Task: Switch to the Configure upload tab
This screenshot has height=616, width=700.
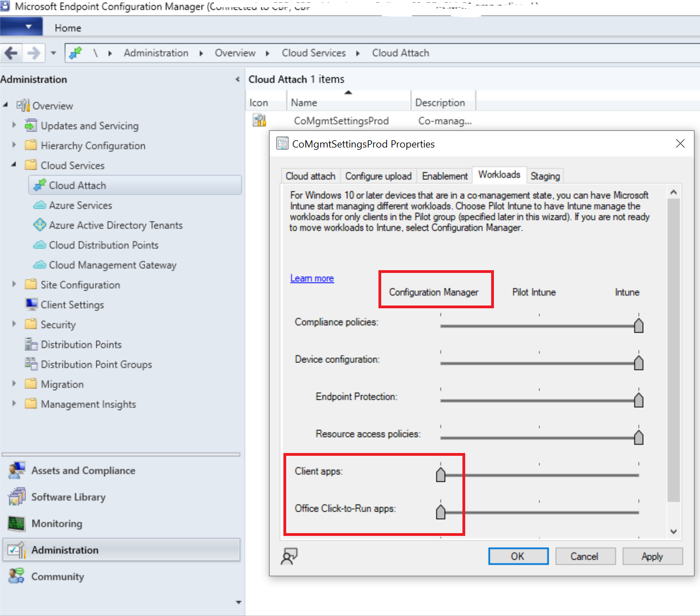Action: tap(378, 176)
